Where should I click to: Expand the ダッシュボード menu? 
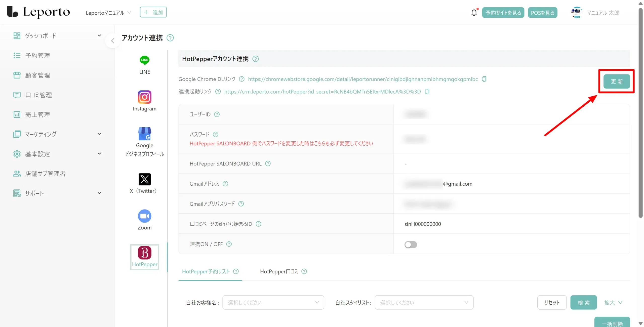[99, 35]
